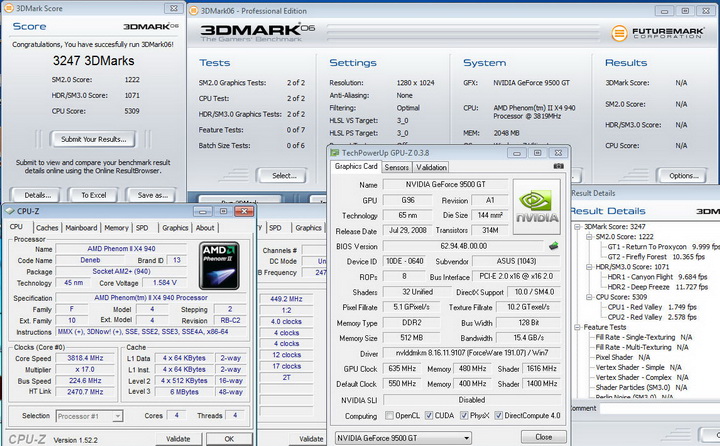Image resolution: width=720 pixels, height=446 pixels.
Task: Select HDR2 - Deep Freeze result row
Action: pyautogui.click(x=658, y=287)
